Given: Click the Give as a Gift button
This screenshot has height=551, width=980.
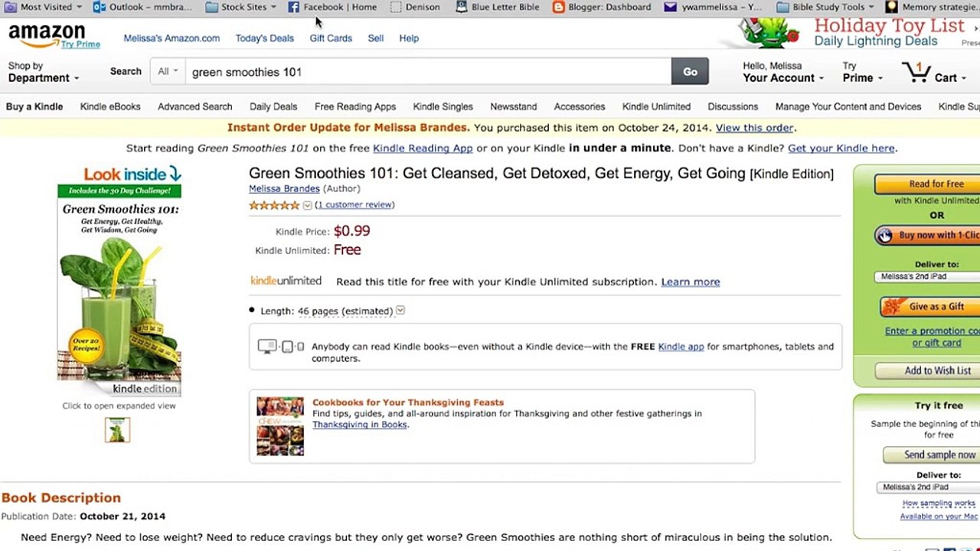Looking at the screenshot, I should [x=929, y=306].
